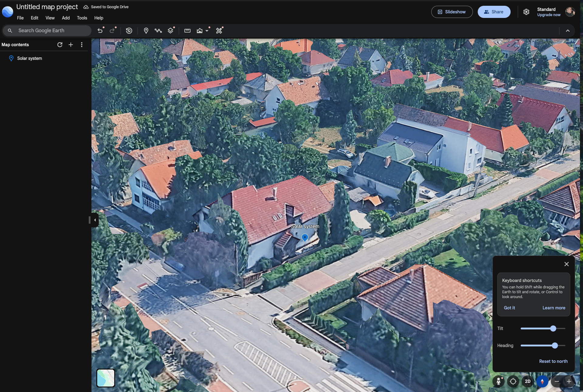This screenshot has height=392, width=583.
Task: Open Street View pegman
Action: pos(499,381)
